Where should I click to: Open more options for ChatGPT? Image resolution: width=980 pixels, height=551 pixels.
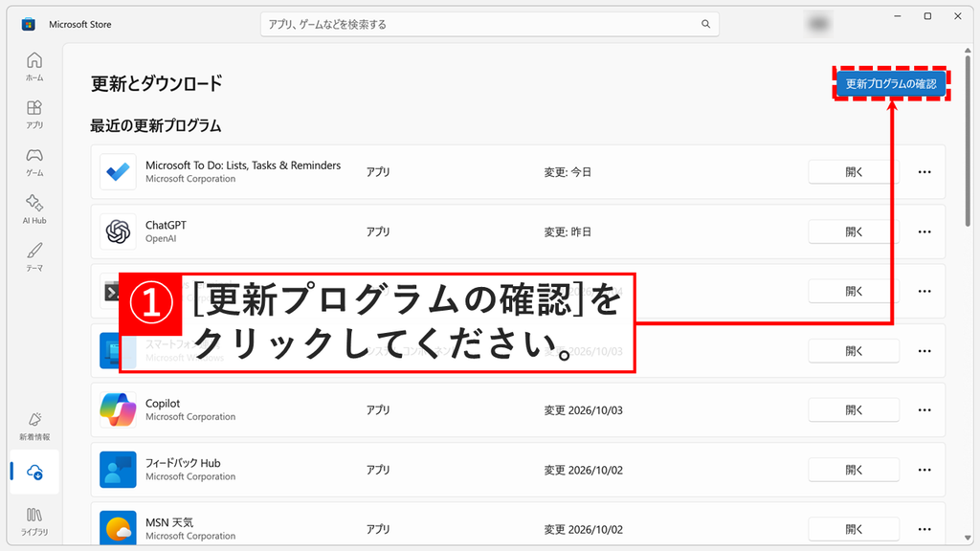(x=924, y=231)
